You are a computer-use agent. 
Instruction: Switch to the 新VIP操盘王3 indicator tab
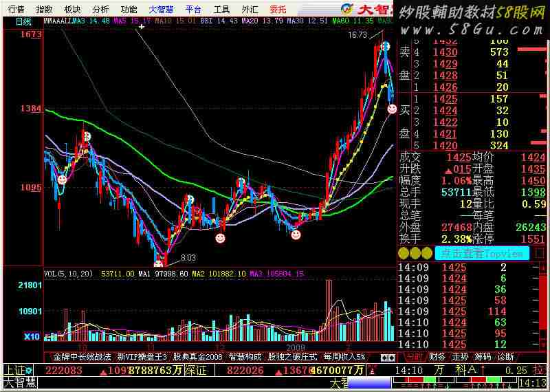142,357
